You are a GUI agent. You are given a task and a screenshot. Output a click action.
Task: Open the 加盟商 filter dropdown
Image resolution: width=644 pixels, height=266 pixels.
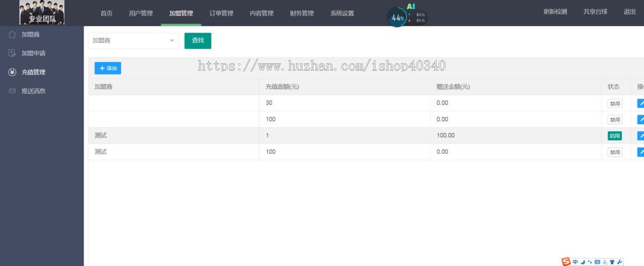click(x=134, y=41)
